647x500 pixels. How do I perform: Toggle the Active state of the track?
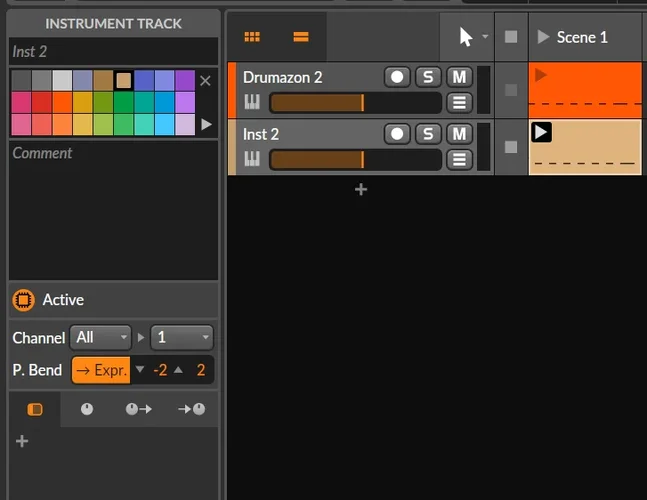22,300
